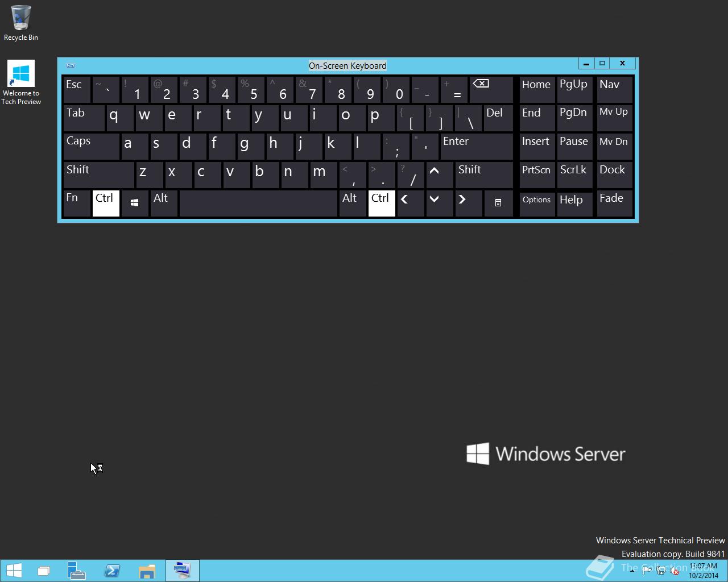Click the On-Screen Keyboard title text
This screenshot has width=728, height=582.
click(x=348, y=65)
